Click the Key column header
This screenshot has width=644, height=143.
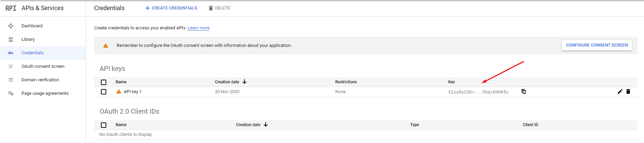[452, 82]
